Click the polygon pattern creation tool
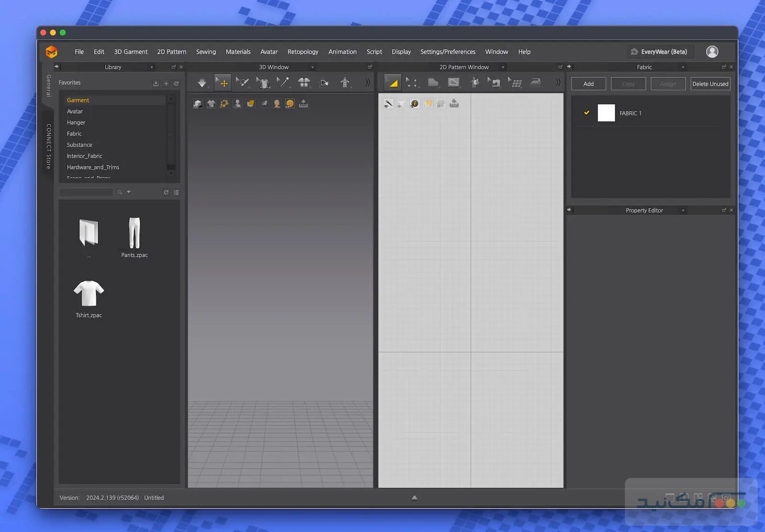 point(433,83)
